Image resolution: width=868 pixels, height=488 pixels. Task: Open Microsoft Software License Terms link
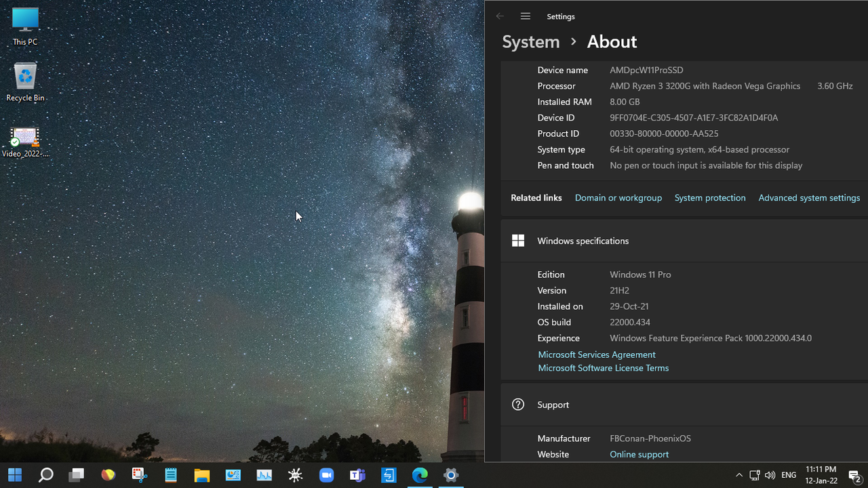(604, 368)
